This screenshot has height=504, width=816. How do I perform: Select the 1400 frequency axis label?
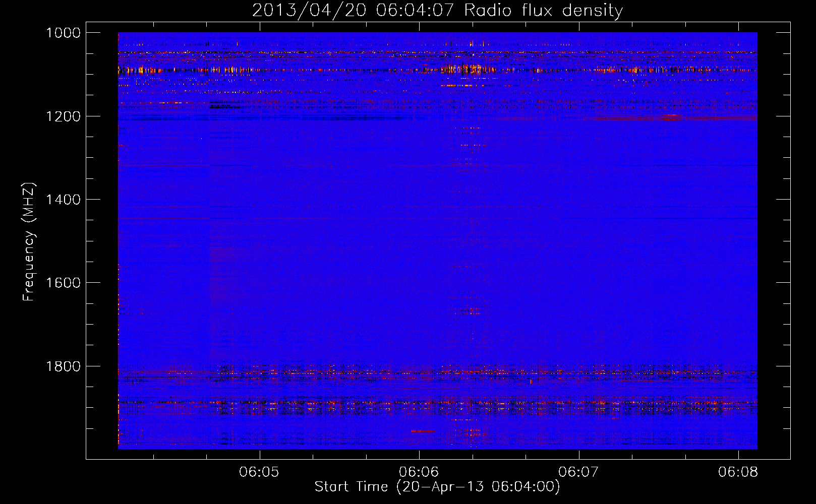[x=63, y=200]
